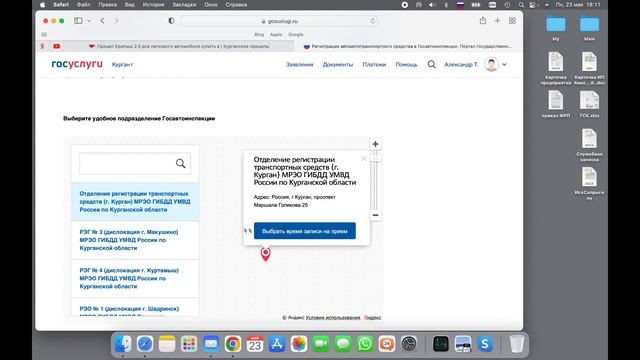This screenshot has height=360, width=640.
Task: Open Photos from the Dock
Action: click(299, 344)
